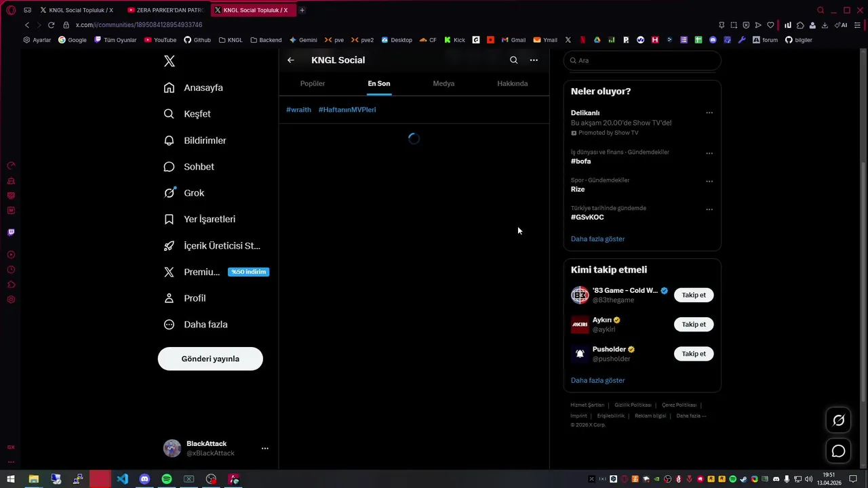This screenshot has height=488, width=868.
Task: Open Grok floating button
Action: pos(839,421)
